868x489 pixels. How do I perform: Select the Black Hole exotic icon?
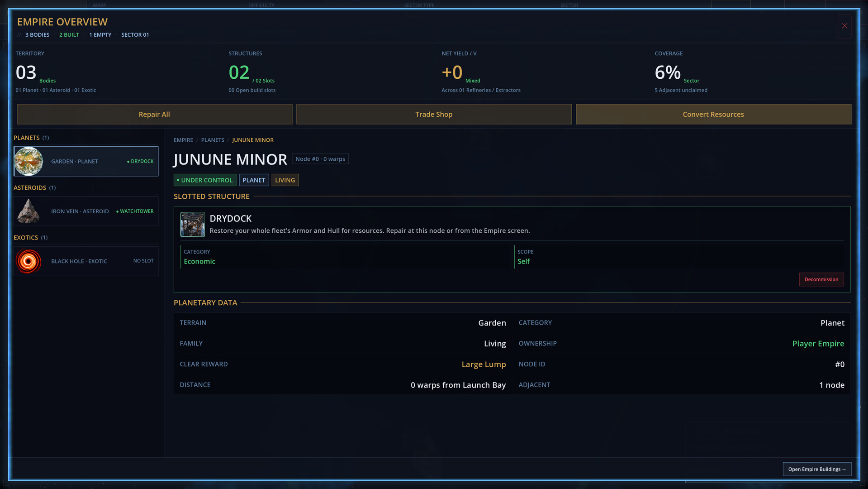(28, 261)
